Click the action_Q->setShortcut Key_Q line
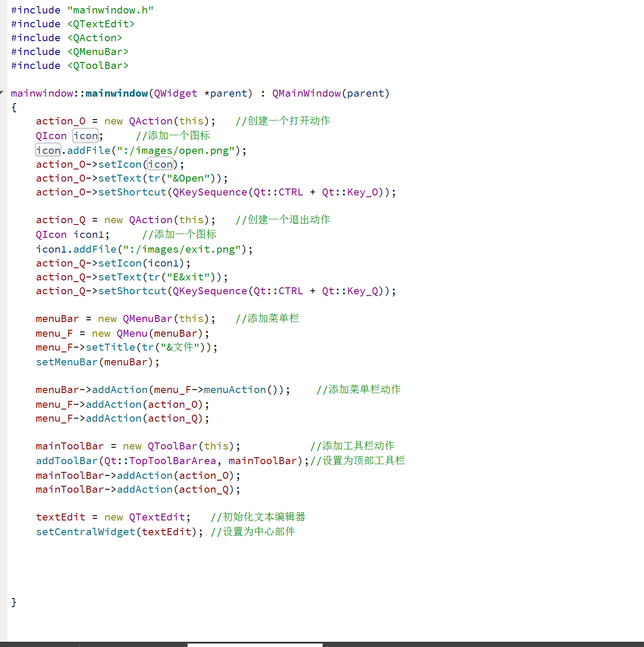The image size is (644, 647). 216,291
